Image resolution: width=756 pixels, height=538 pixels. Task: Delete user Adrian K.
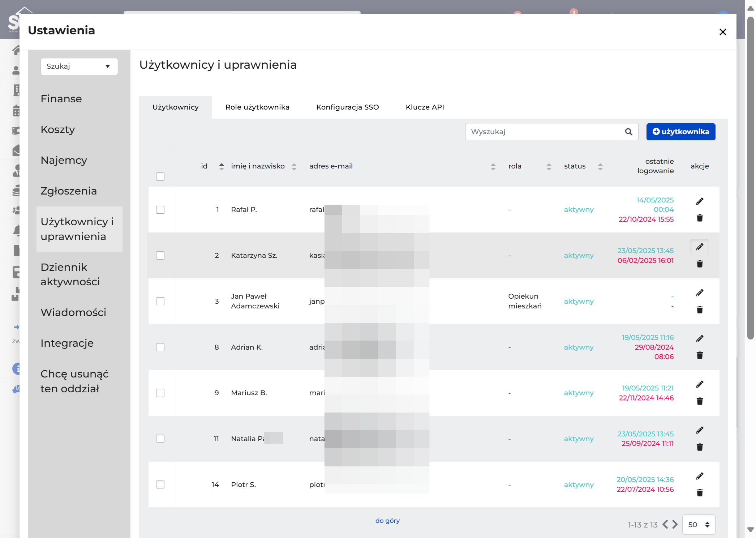click(700, 355)
